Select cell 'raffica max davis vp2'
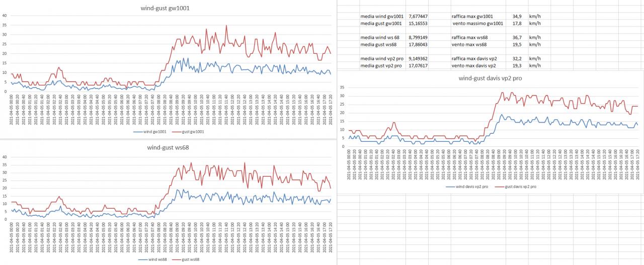The width and height of the screenshot is (644, 265). point(474,58)
